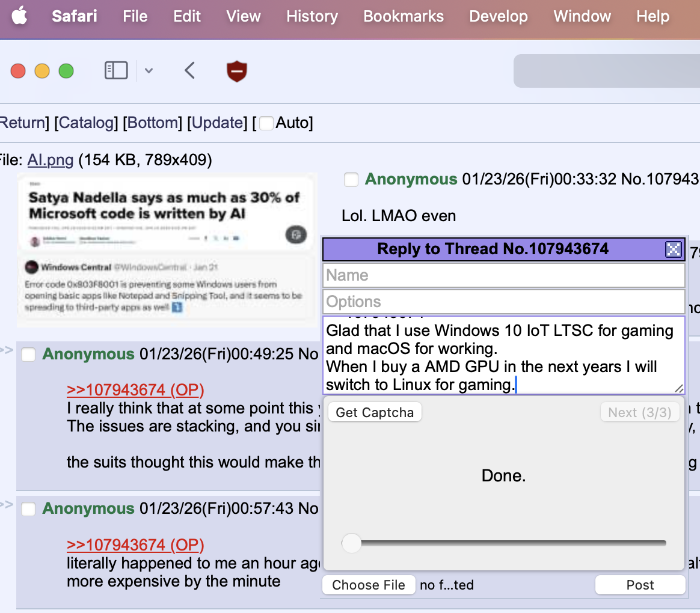
Task: Focus the Options field
Action: [503, 302]
